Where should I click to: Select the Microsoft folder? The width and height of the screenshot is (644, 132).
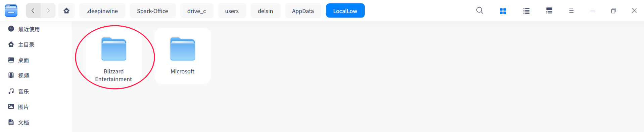(x=183, y=56)
